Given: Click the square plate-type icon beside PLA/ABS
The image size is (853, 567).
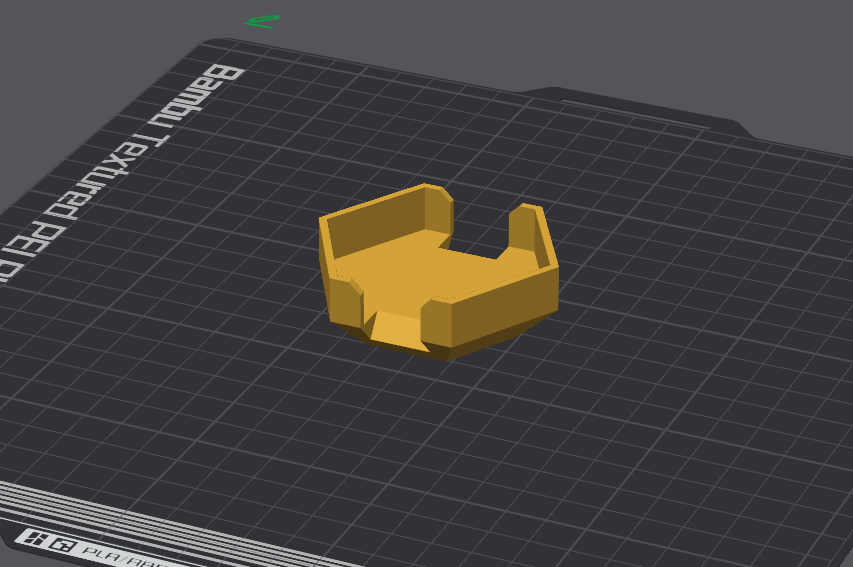Looking at the screenshot, I should click(62, 545).
